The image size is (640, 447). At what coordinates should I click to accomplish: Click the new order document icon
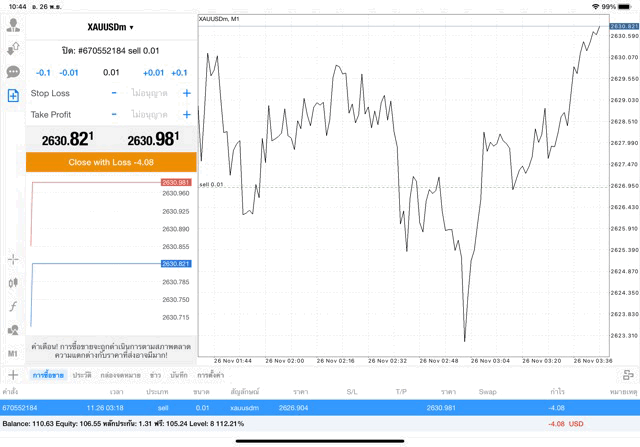coord(13,96)
